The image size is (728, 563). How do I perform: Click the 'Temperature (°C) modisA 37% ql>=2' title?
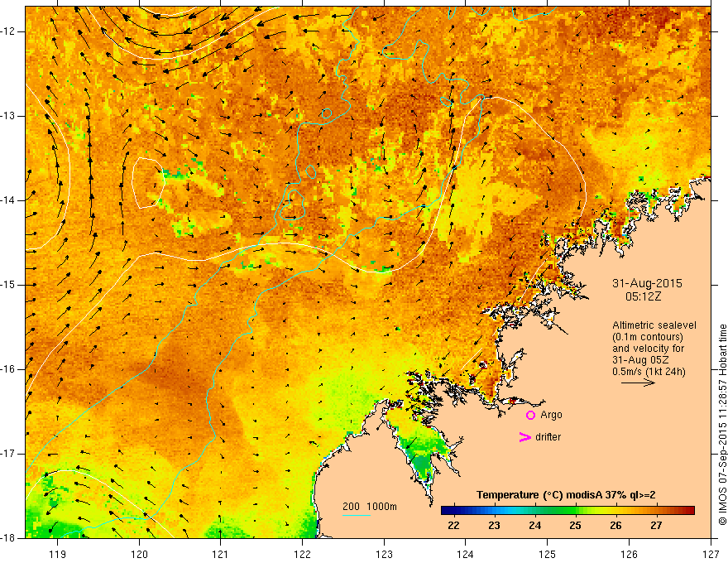click(x=566, y=495)
